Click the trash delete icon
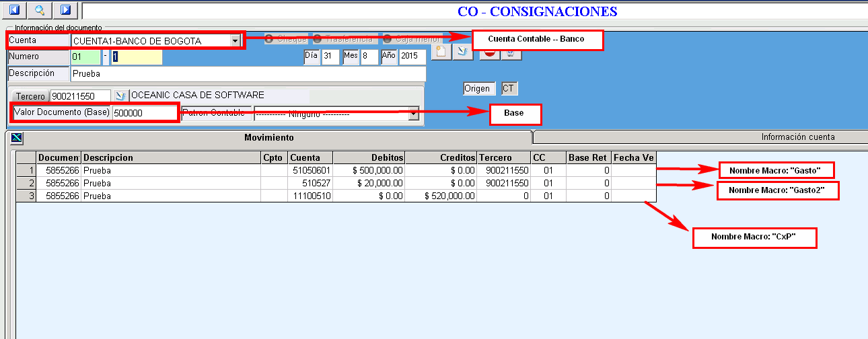This screenshot has height=339, width=868. click(x=511, y=54)
